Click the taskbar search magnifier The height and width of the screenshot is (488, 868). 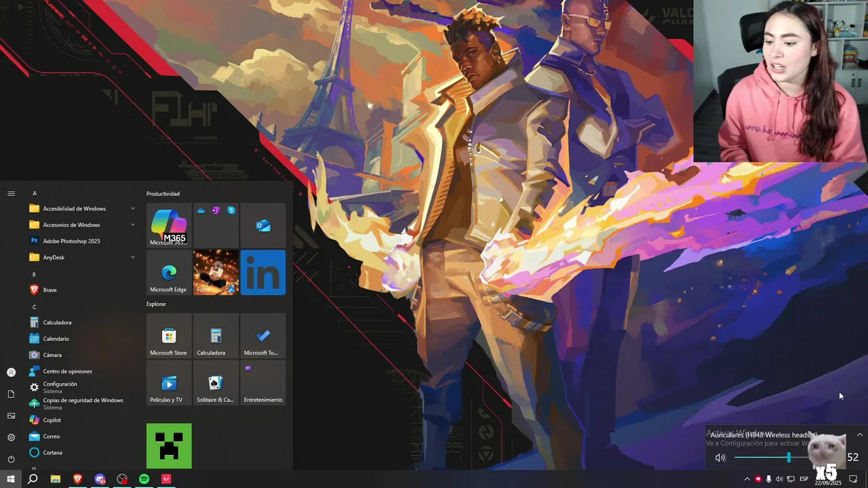[33, 479]
